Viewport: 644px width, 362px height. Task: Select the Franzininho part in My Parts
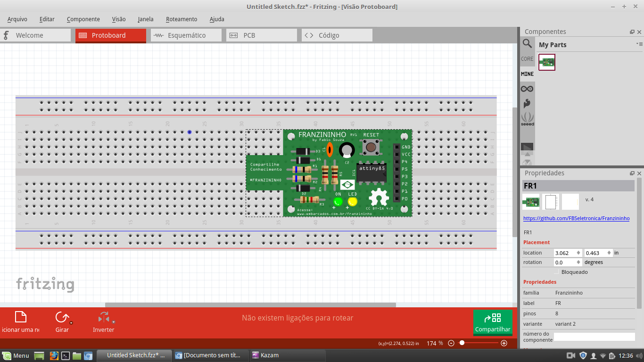pos(547,62)
